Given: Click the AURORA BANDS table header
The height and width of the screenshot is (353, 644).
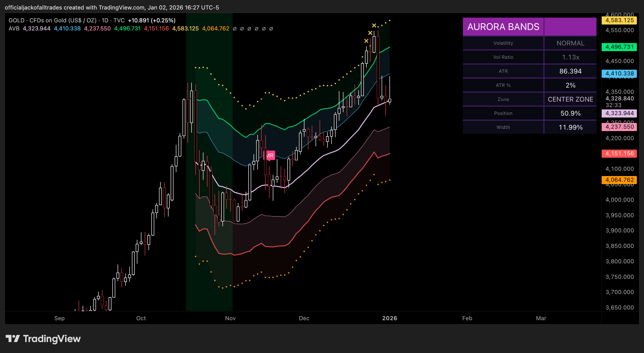Looking at the screenshot, I should point(503,27).
